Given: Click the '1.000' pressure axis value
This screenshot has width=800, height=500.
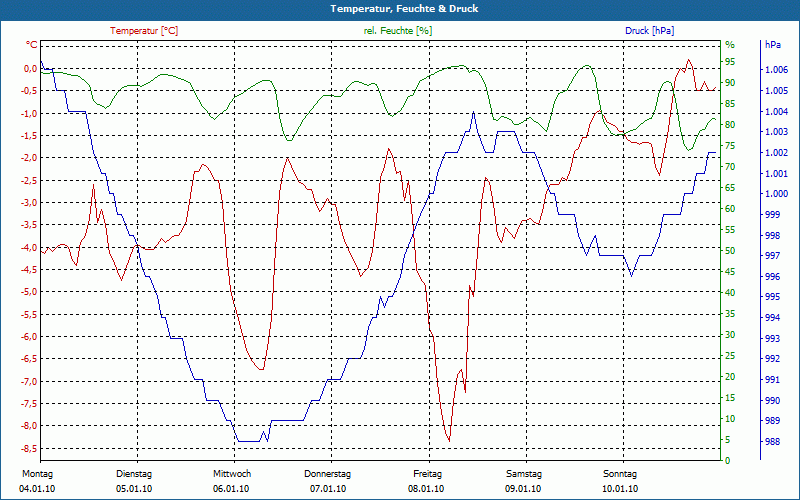Looking at the screenshot, I should pos(777,194).
